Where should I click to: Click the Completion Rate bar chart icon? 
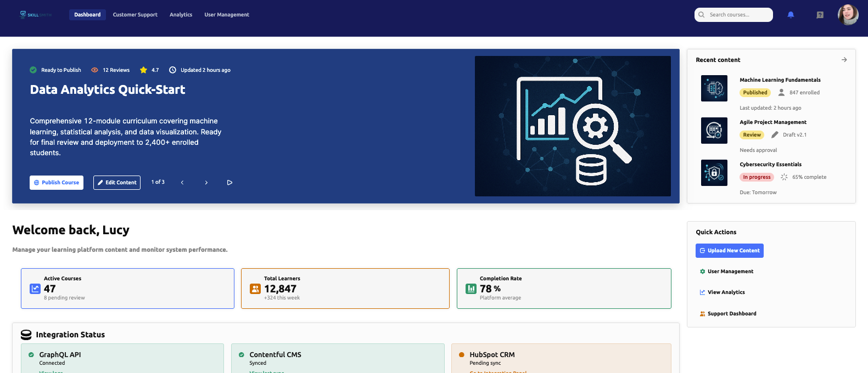coord(471,289)
